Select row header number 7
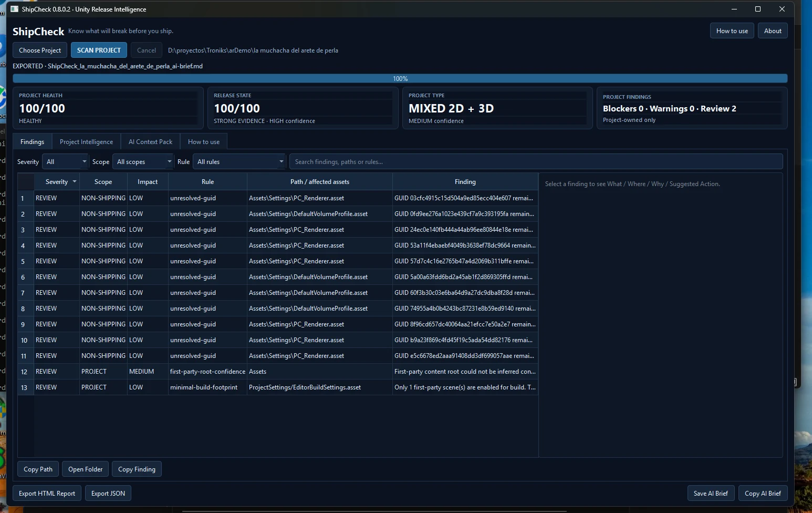The width and height of the screenshot is (812, 513). click(26, 293)
